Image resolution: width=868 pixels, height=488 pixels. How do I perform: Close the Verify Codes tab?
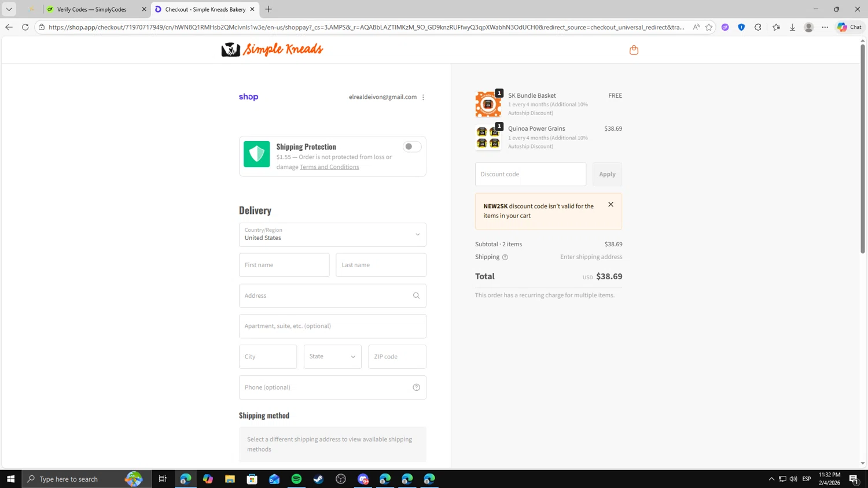pos(144,9)
